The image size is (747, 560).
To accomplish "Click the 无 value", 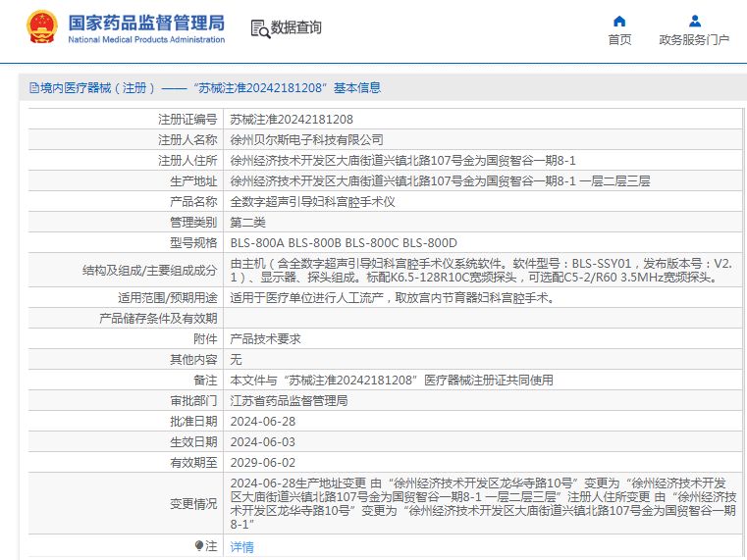I will click(236, 360).
